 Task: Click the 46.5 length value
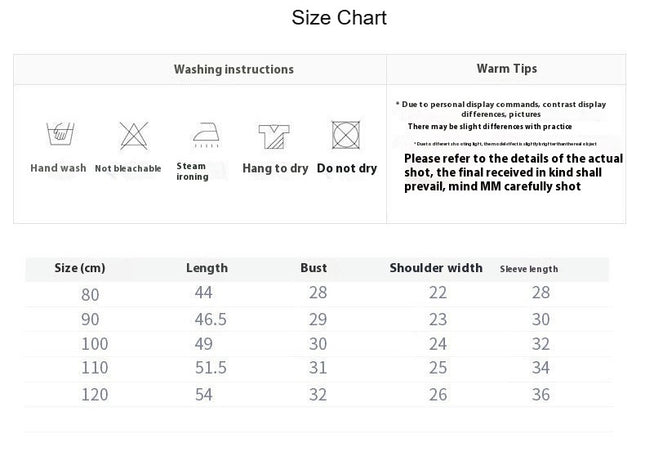[211, 319]
